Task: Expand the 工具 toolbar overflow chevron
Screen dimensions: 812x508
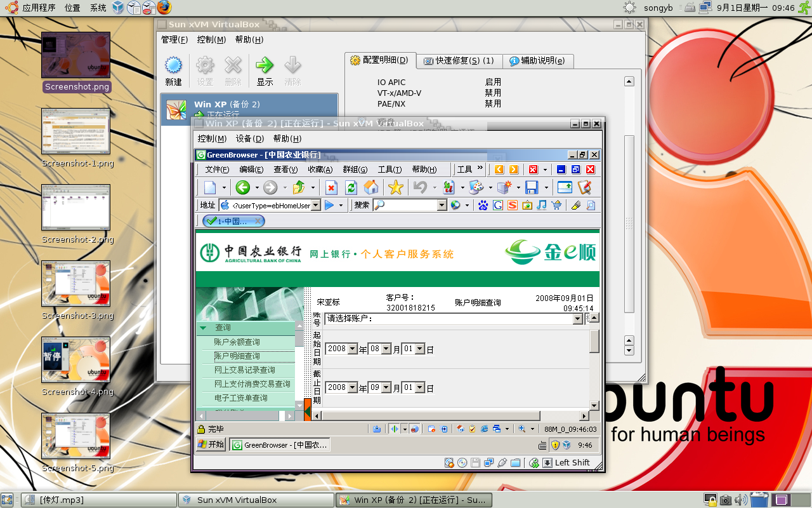Action: (480, 169)
